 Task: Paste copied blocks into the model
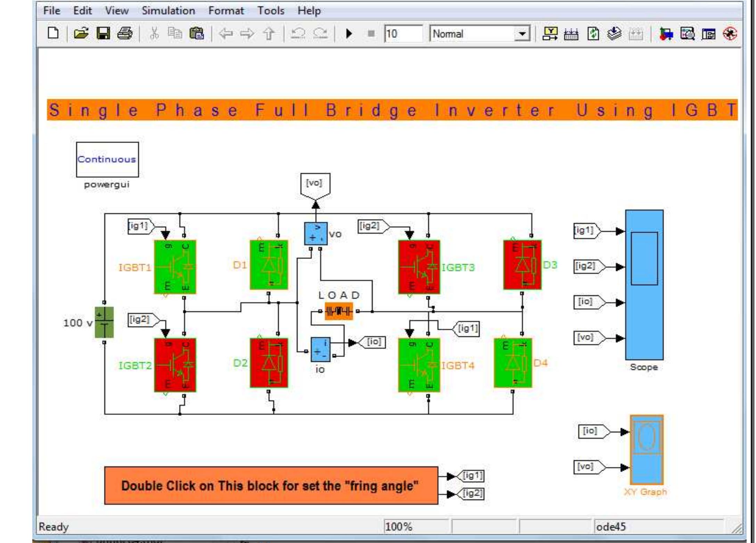(x=197, y=34)
